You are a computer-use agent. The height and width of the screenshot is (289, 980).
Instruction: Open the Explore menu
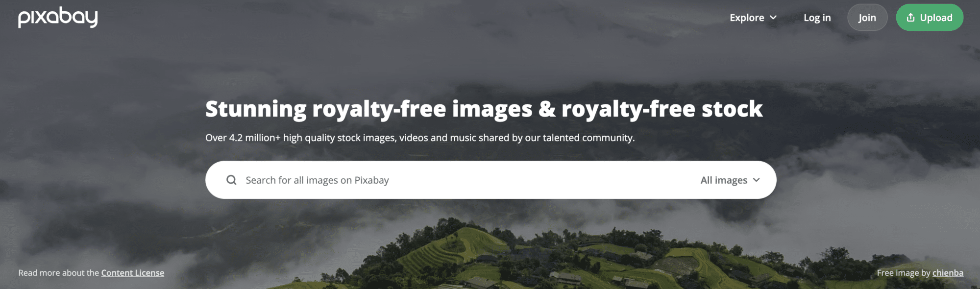point(753,18)
